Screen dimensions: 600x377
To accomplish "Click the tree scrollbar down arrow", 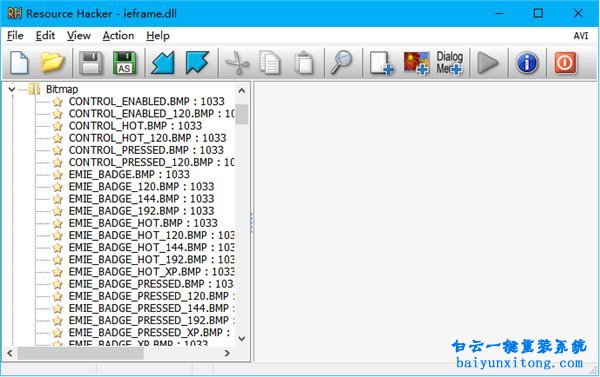I will pyautogui.click(x=241, y=338).
